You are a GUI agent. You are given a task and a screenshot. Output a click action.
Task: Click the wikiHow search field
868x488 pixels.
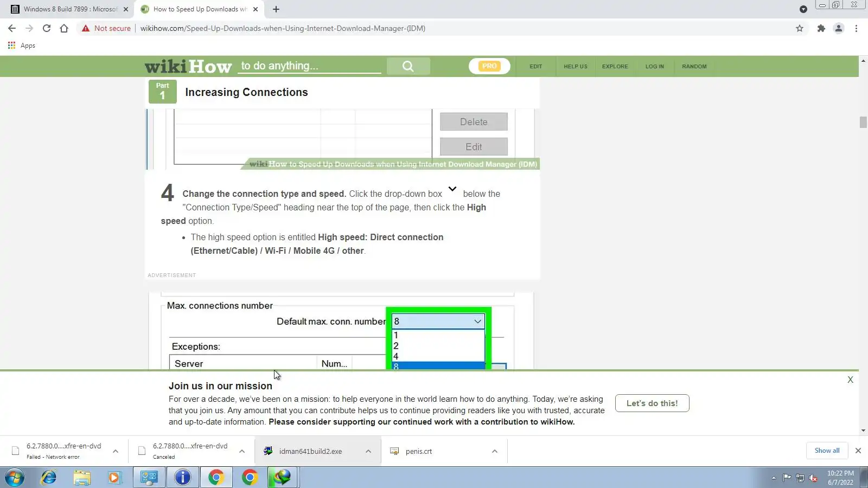click(310, 66)
